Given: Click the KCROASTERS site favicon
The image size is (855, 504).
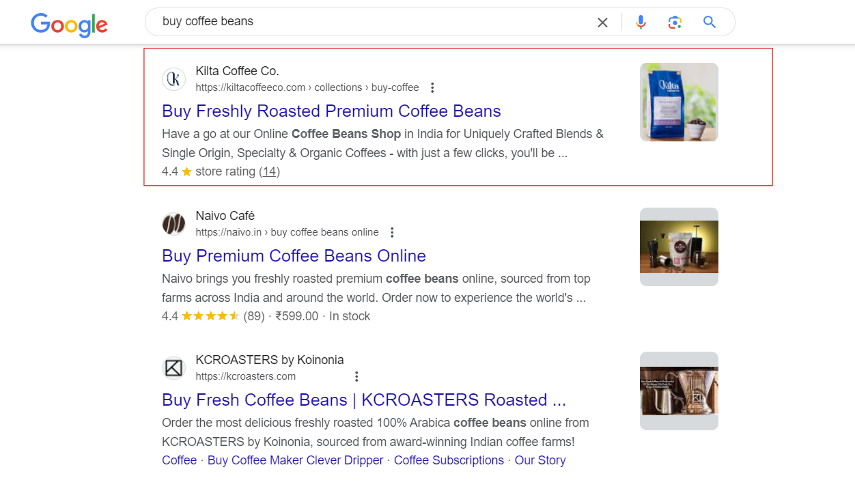Looking at the screenshot, I should pyautogui.click(x=174, y=368).
